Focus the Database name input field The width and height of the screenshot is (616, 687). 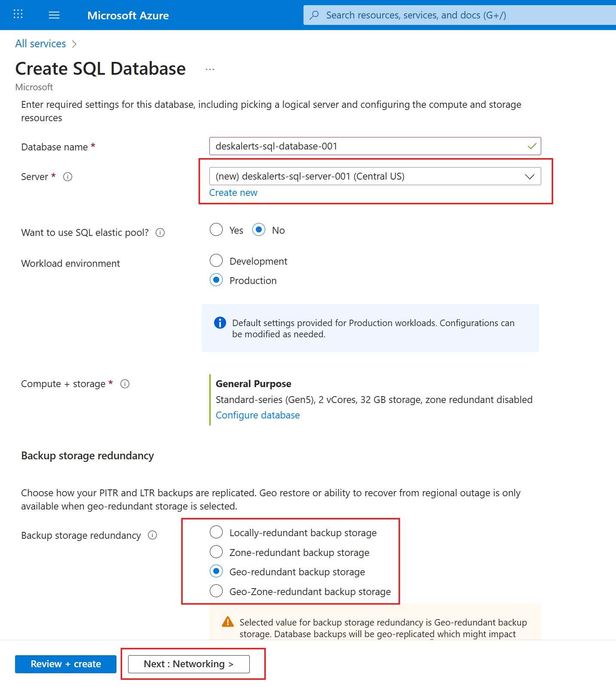[375, 146]
